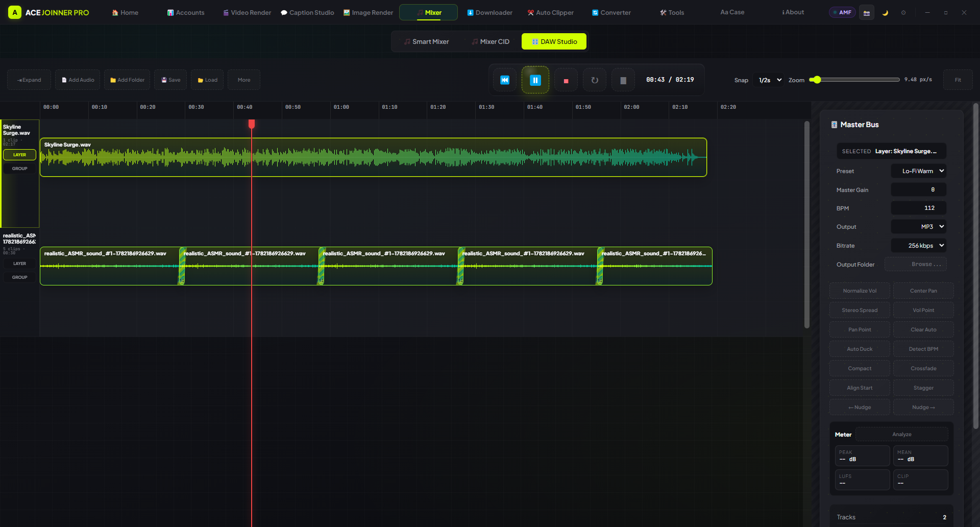Open the Snap 1/2s dropdown
Screen dimensions: 980x527
(770, 80)
